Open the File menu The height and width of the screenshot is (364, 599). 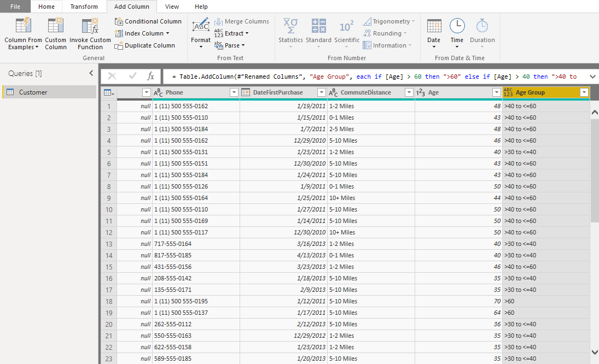[15, 7]
